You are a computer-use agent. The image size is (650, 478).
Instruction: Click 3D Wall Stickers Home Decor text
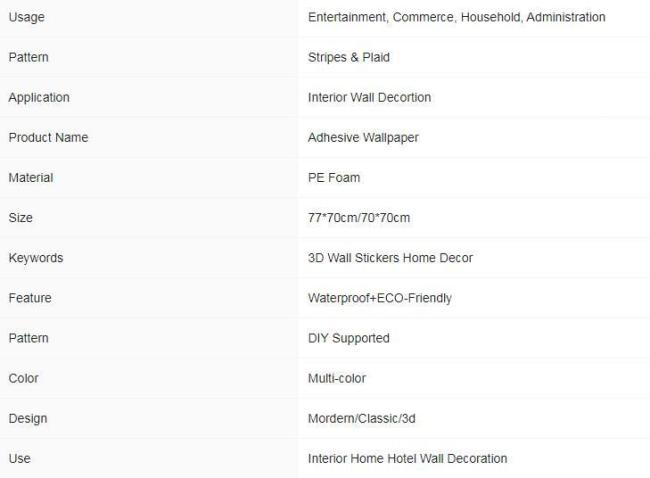tap(390, 258)
